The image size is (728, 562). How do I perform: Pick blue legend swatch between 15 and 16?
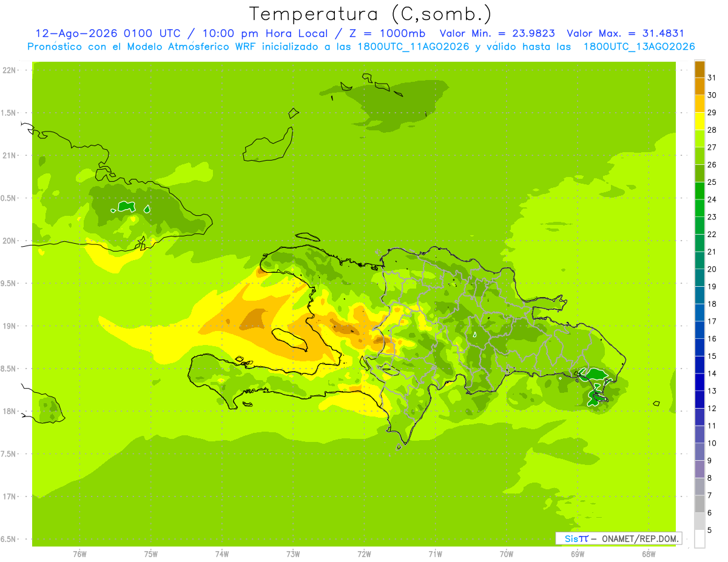click(699, 347)
